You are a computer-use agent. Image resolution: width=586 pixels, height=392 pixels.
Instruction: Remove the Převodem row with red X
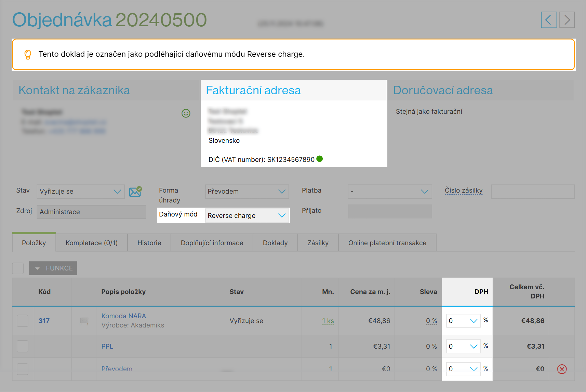point(562,369)
